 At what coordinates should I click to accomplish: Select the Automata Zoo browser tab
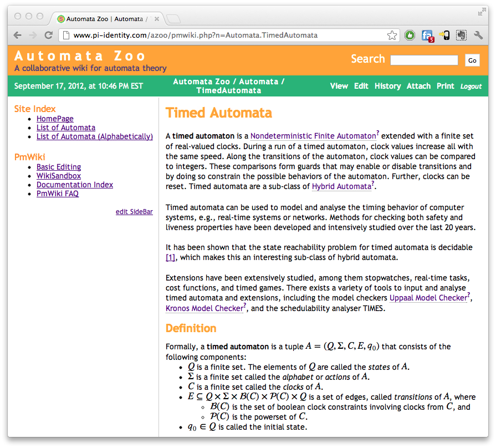(106, 19)
